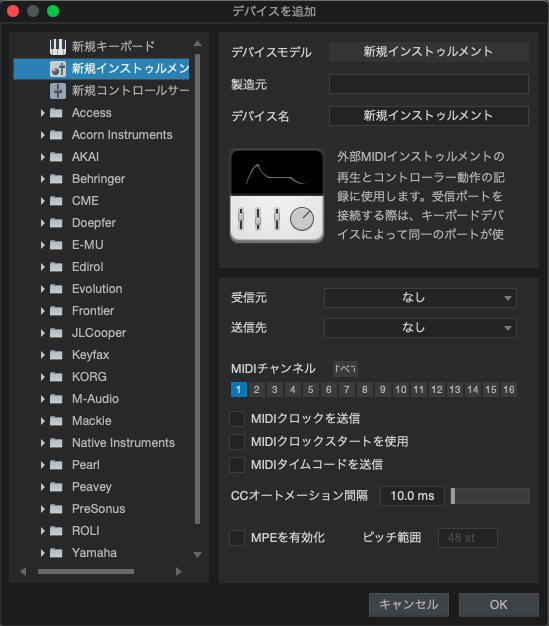This screenshot has height=626, width=549.
Task: Click the Keyfax folder icon
Action: point(56,355)
